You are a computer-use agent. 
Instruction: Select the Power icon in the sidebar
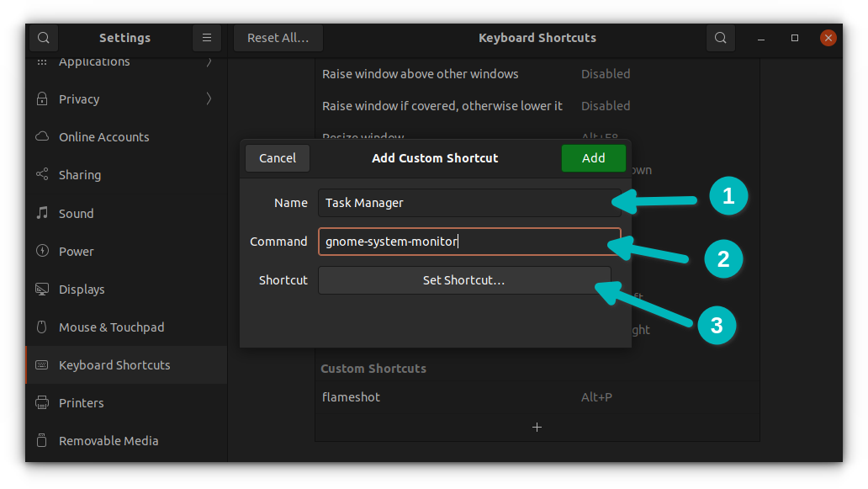pyautogui.click(x=41, y=251)
